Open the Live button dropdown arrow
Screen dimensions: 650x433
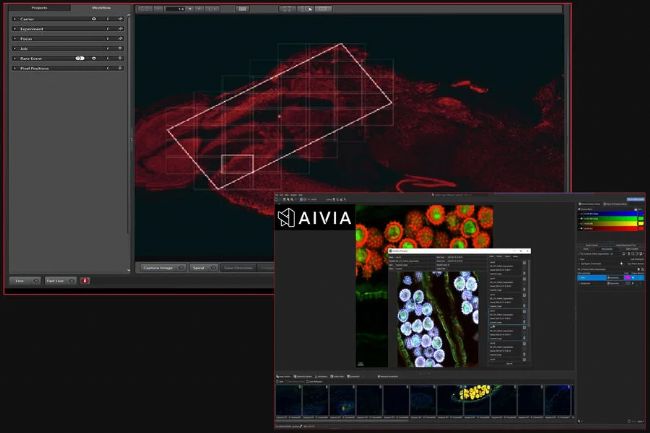click(36, 281)
